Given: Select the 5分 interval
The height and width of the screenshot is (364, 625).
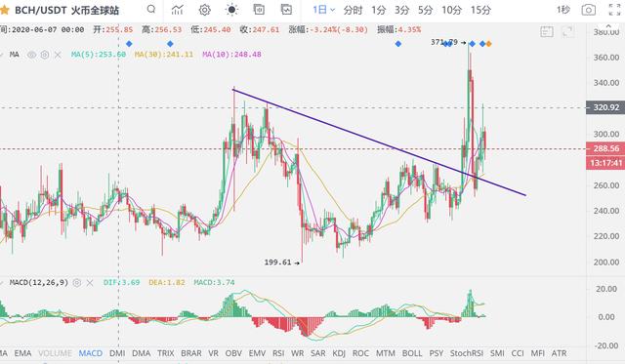Looking at the screenshot, I should pyautogui.click(x=426, y=10).
